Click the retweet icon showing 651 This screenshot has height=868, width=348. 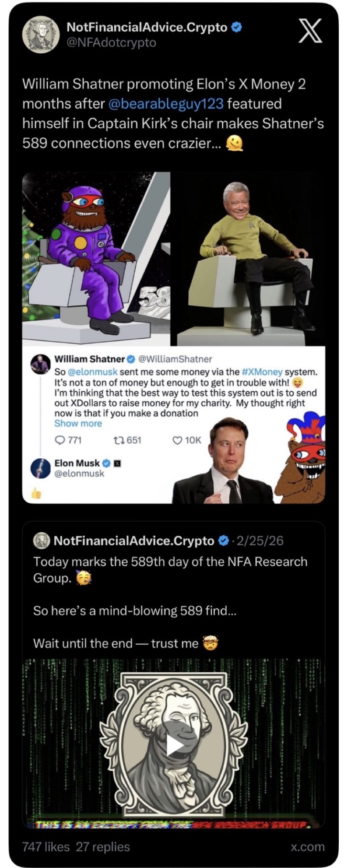[x=118, y=440]
